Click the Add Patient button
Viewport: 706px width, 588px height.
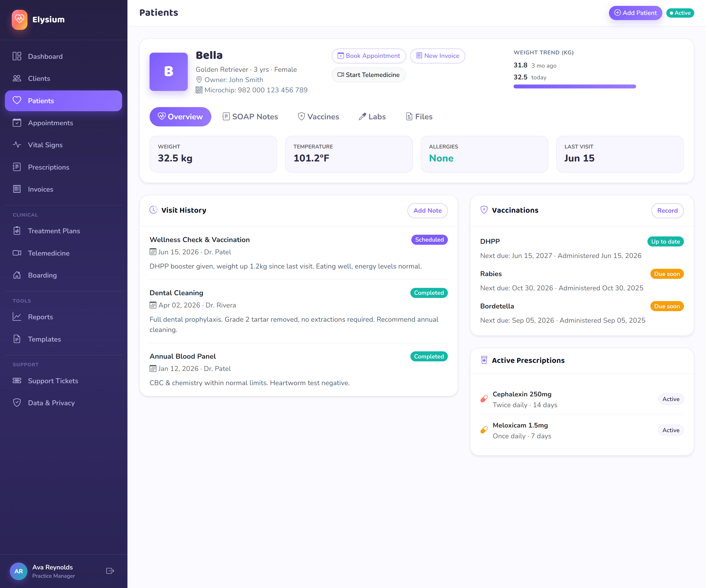pyautogui.click(x=635, y=13)
